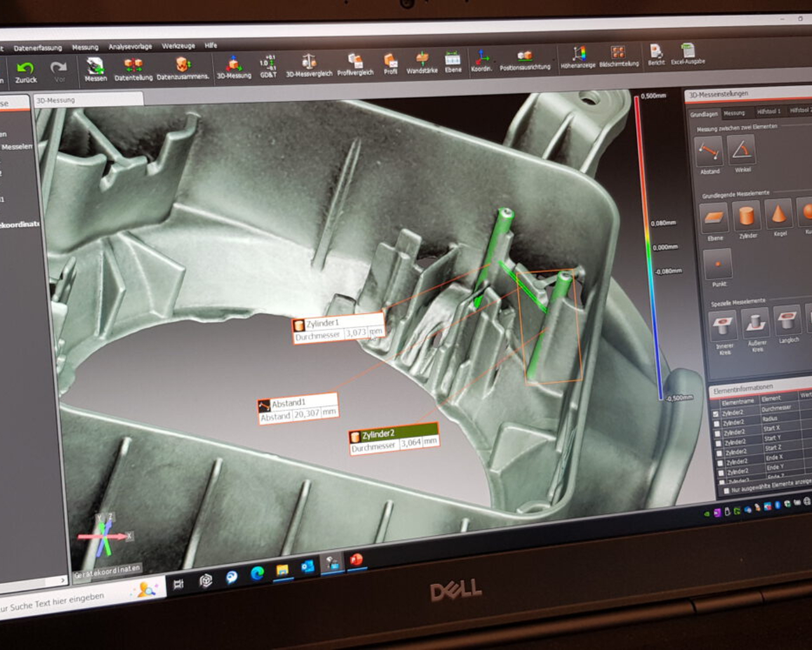Click the Zylinder1 measurement label
The image size is (812, 650).
(x=338, y=328)
